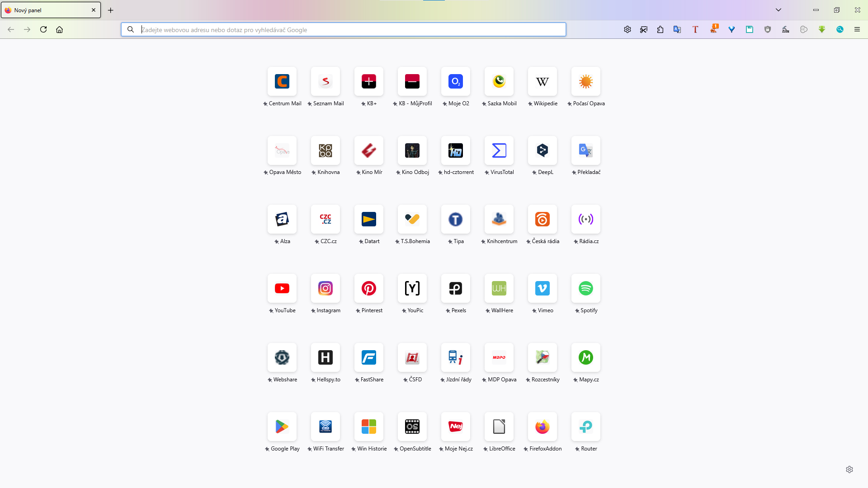Close the Nový panel tab
This screenshot has height=488, width=868.
pyautogui.click(x=94, y=10)
